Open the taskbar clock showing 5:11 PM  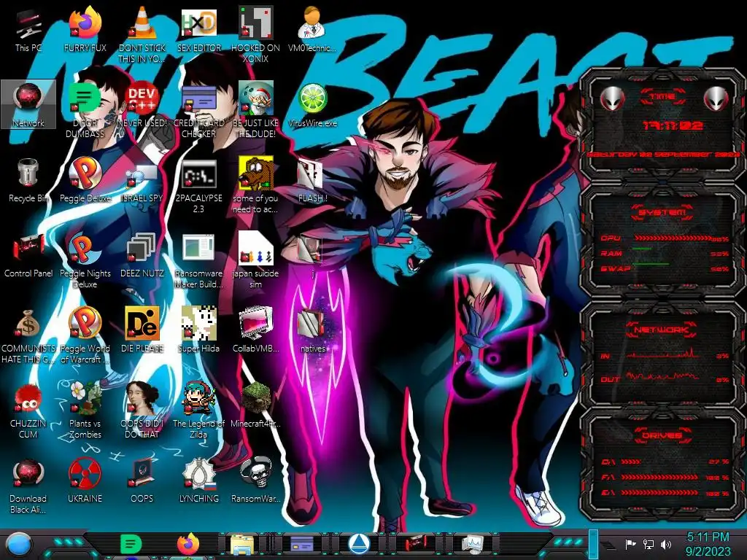(708, 544)
